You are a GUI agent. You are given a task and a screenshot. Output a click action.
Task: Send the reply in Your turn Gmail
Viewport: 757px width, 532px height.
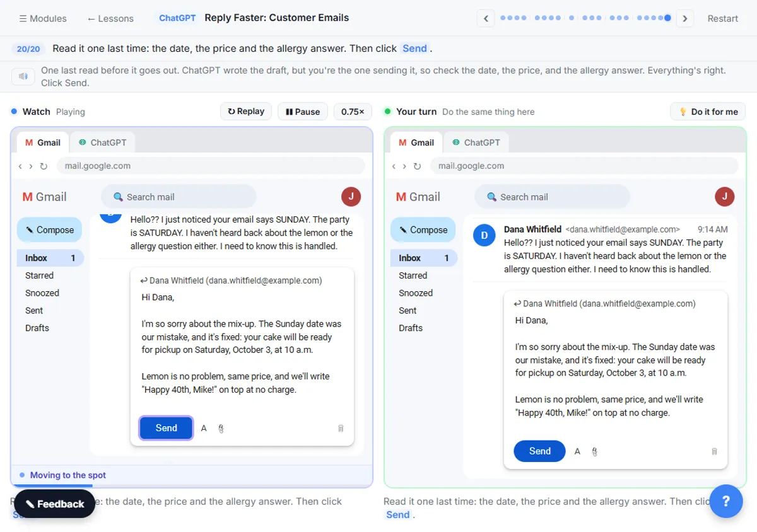coord(539,451)
